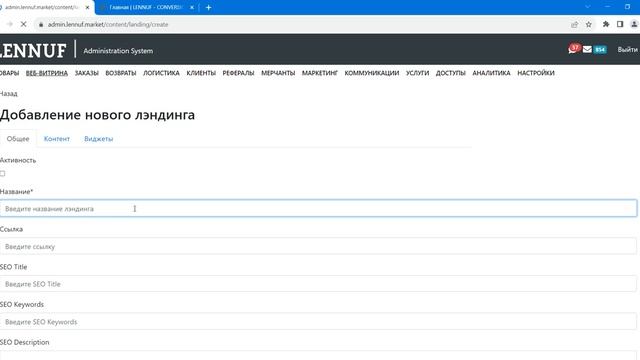Viewport: 640px width, 360px height.
Task: Click the LENNUF logo
Action: pos(33,51)
